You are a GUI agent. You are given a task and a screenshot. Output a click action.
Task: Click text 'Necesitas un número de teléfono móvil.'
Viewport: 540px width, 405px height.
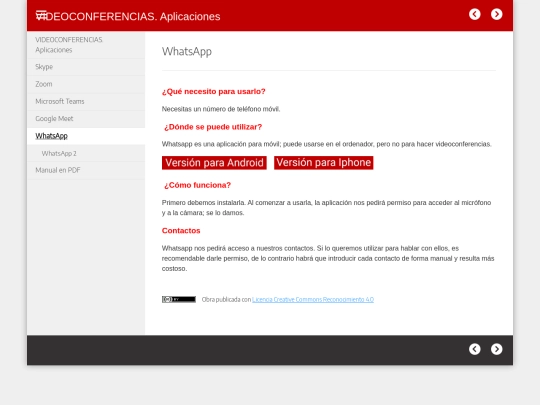pos(221,109)
